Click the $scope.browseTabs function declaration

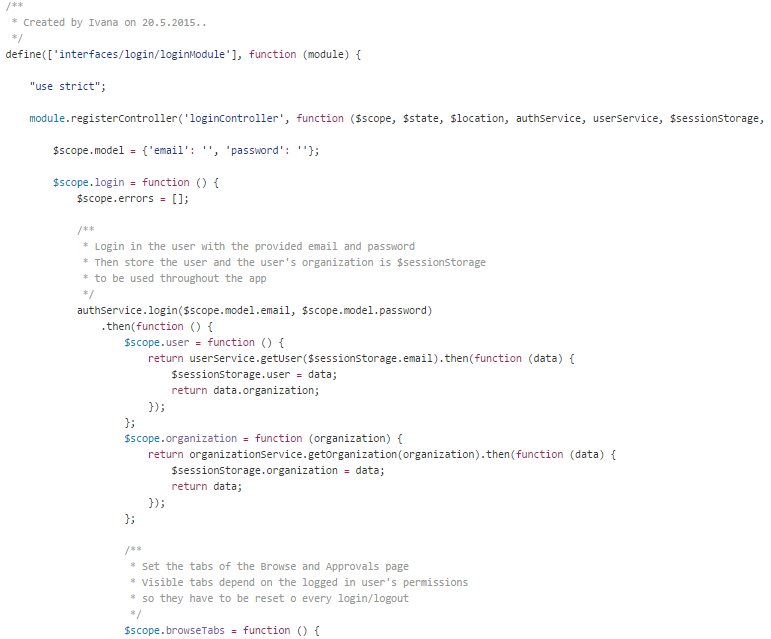coord(222,630)
